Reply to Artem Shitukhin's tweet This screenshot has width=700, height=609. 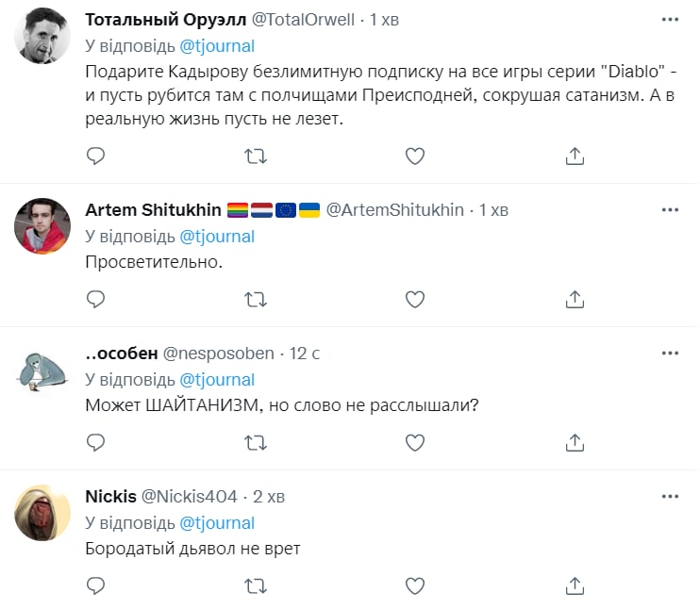coord(95,299)
